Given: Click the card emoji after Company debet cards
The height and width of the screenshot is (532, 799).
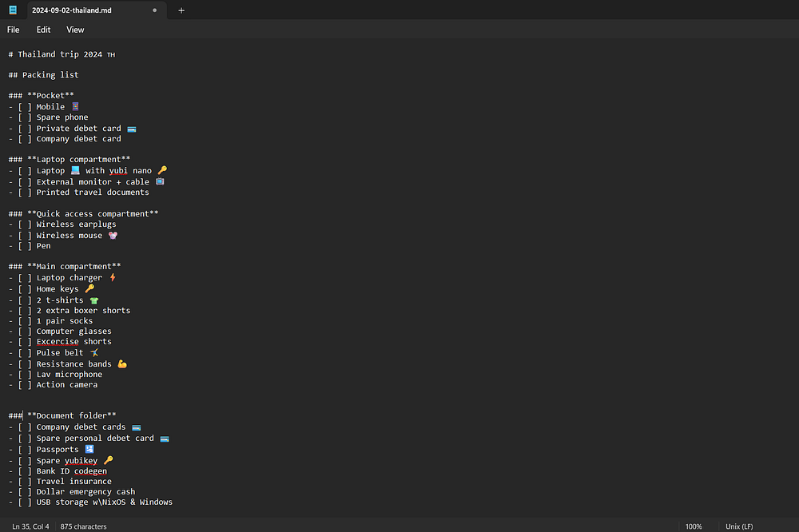Looking at the screenshot, I should click(x=136, y=427).
